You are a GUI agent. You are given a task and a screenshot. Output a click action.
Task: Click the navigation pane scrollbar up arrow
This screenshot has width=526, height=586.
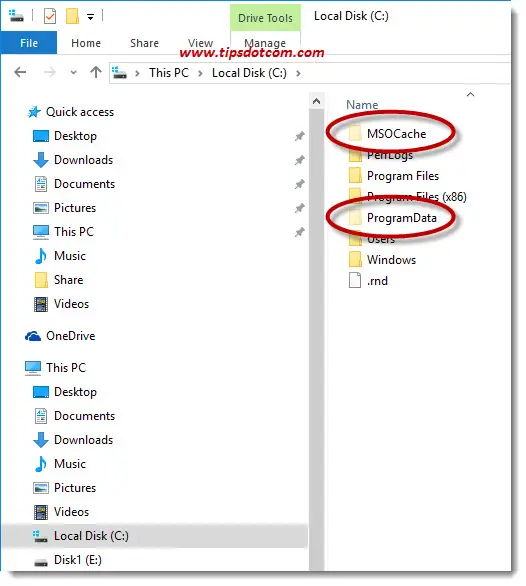(316, 101)
